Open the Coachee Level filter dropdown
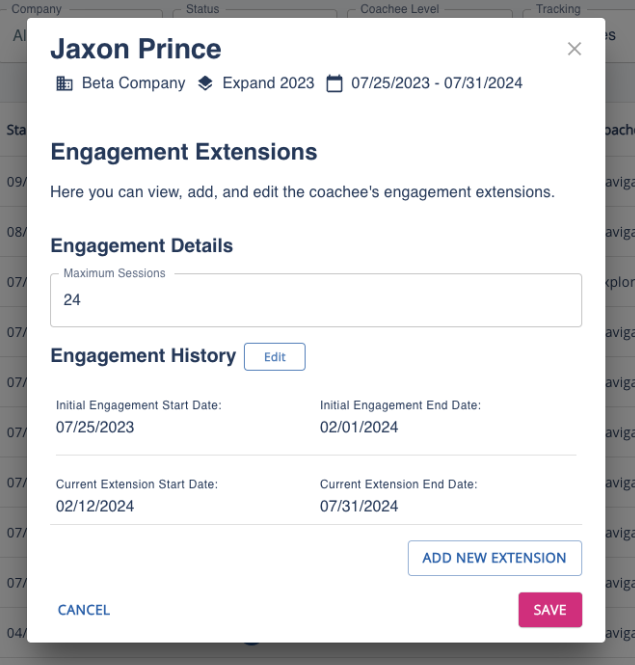 tap(430, 14)
